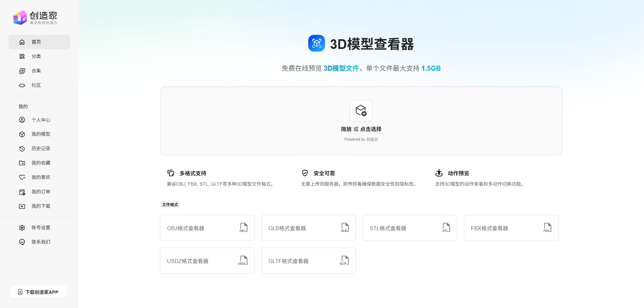Click 下载创造家APP button
The image size is (644, 308).
click(x=39, y=292)
